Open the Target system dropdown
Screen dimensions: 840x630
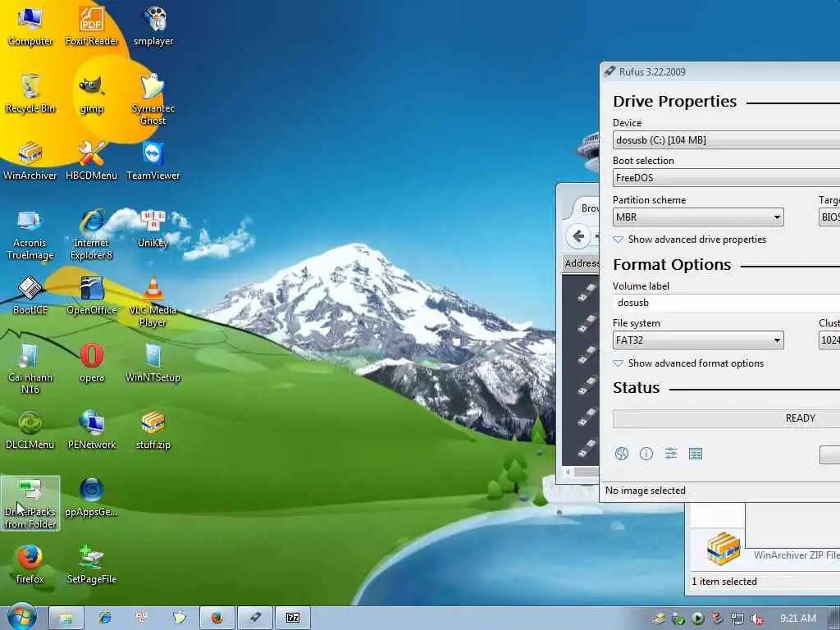(x=829, y=217)
